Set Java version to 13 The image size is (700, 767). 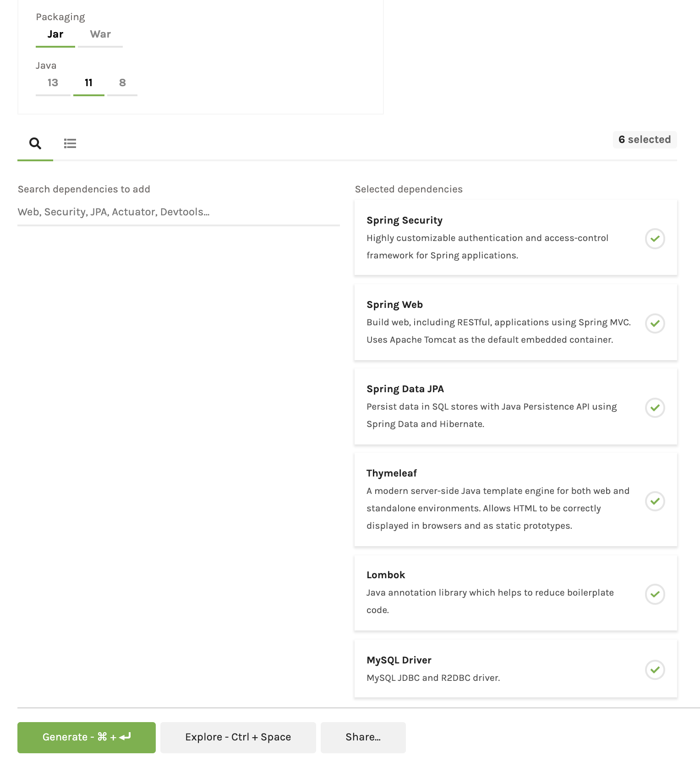click(53, 83)
